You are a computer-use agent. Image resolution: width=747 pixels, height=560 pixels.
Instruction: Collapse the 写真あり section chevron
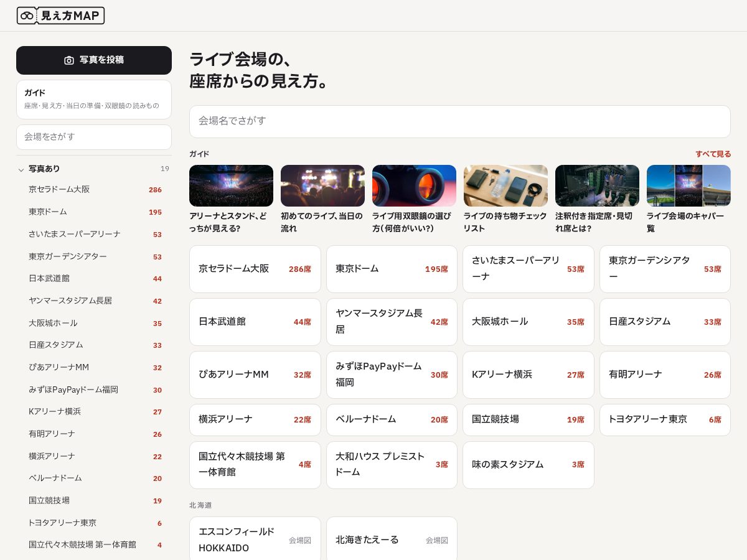(21, 169)
